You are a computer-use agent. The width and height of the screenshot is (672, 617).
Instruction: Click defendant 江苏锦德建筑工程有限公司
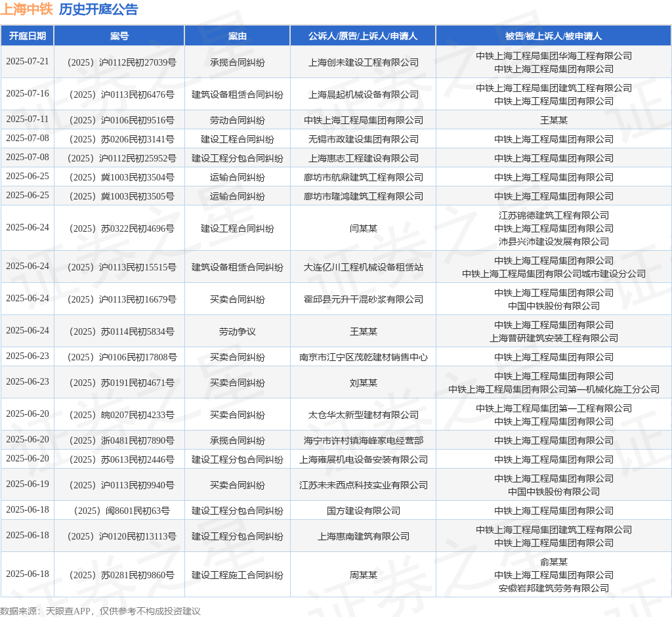(x=554, y=216)
